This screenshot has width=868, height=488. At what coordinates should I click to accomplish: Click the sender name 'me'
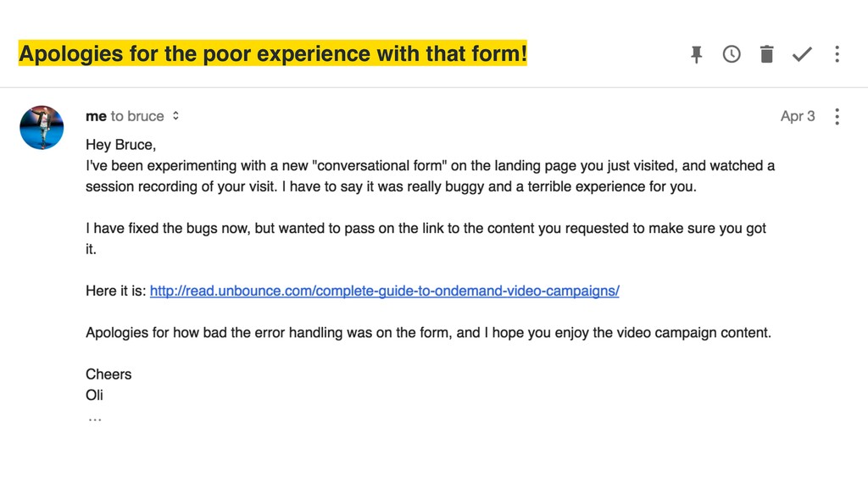(96, 116)
